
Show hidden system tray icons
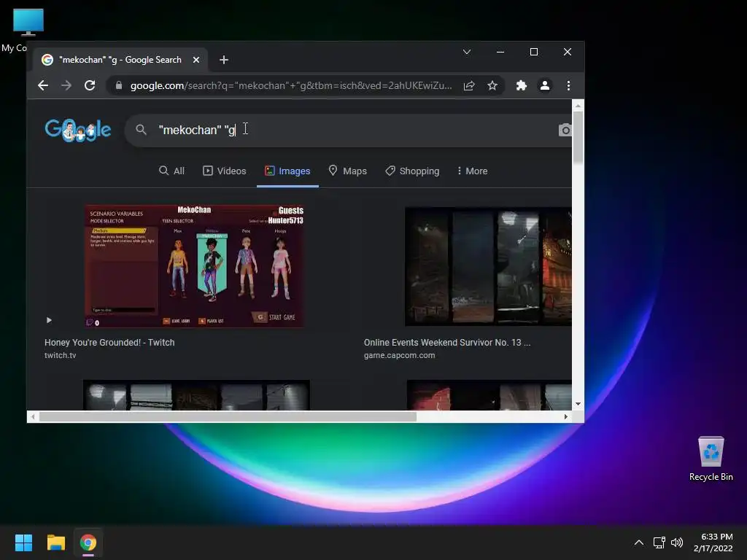639,542
